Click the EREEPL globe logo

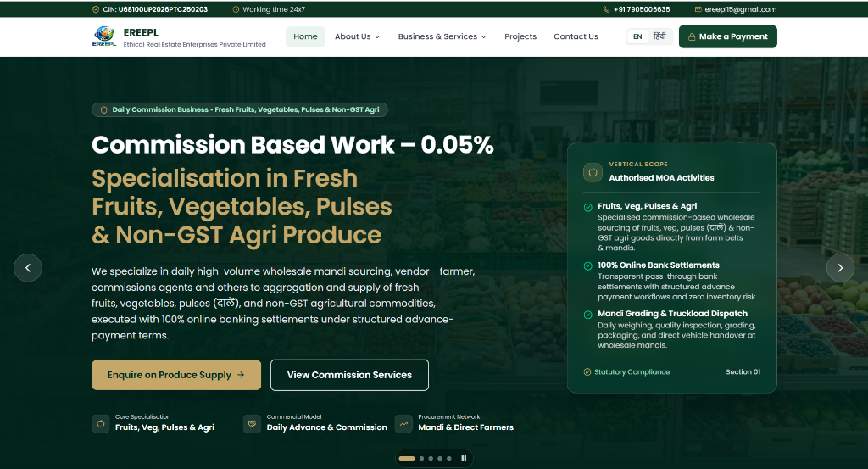[104, 36]
